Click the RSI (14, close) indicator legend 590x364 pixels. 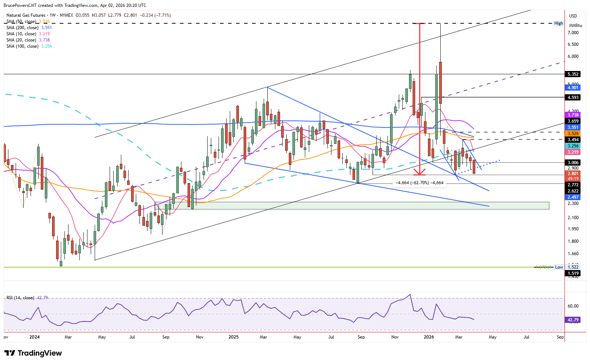coord(27,298)
